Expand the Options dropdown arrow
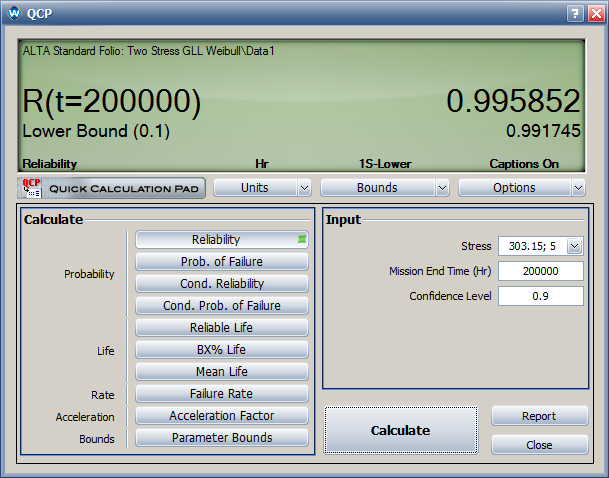609x478 pixels. click(578, 188)
